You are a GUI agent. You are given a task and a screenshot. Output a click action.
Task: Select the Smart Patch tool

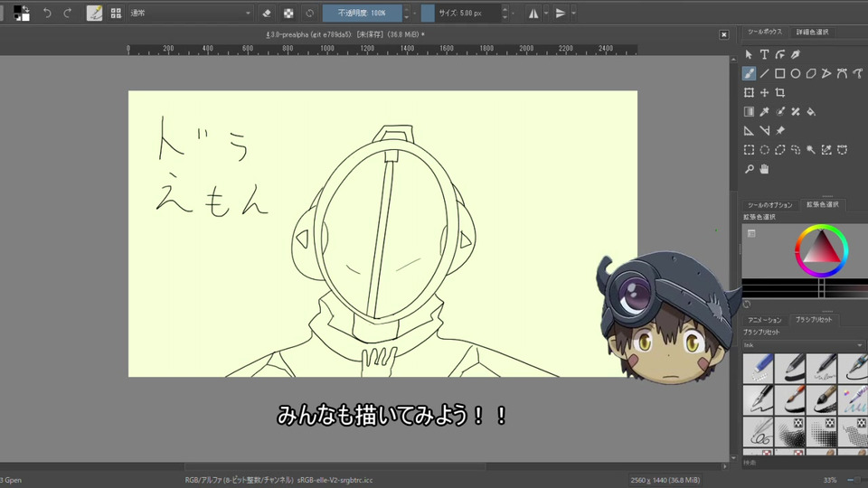(796, 112)
